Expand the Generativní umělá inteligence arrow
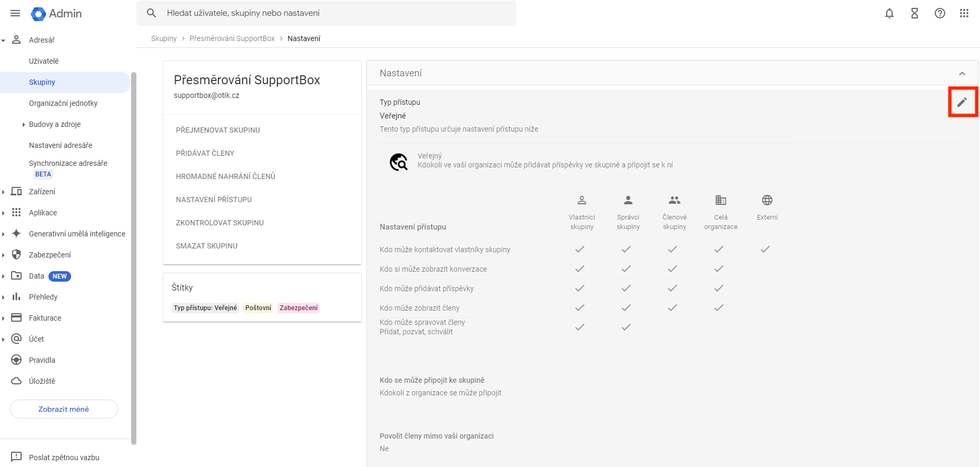The width and height of the screenshot is (980, 467). pos(3,234)
